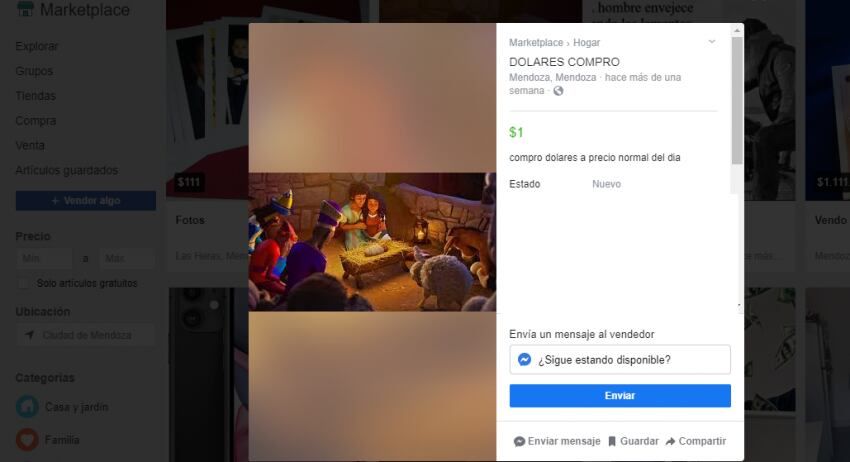850x462 pixels.
Task: Click the Messenger icon in the message box
Action: tap(524, 360)
